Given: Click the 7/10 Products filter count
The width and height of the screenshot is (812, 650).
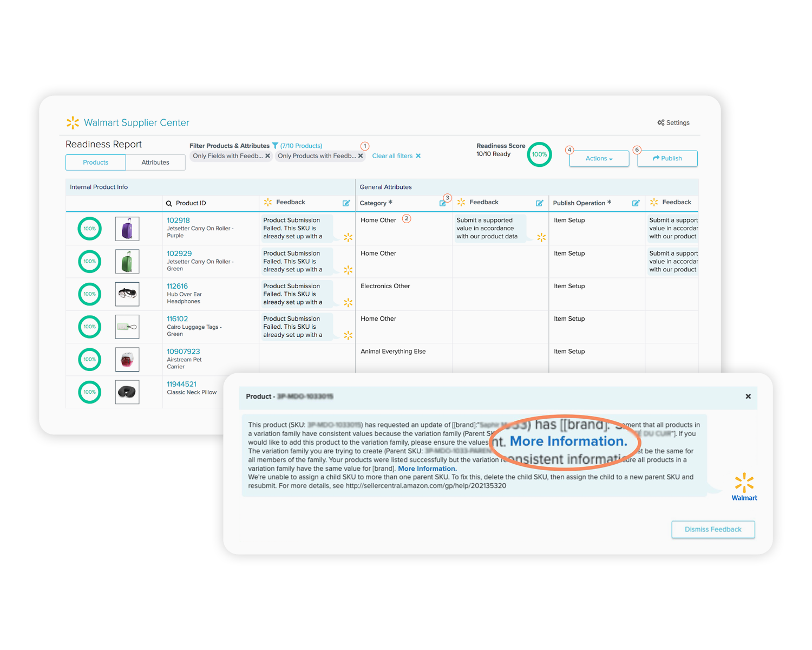Looking at the screenshot, I should (x=301, y=146).
